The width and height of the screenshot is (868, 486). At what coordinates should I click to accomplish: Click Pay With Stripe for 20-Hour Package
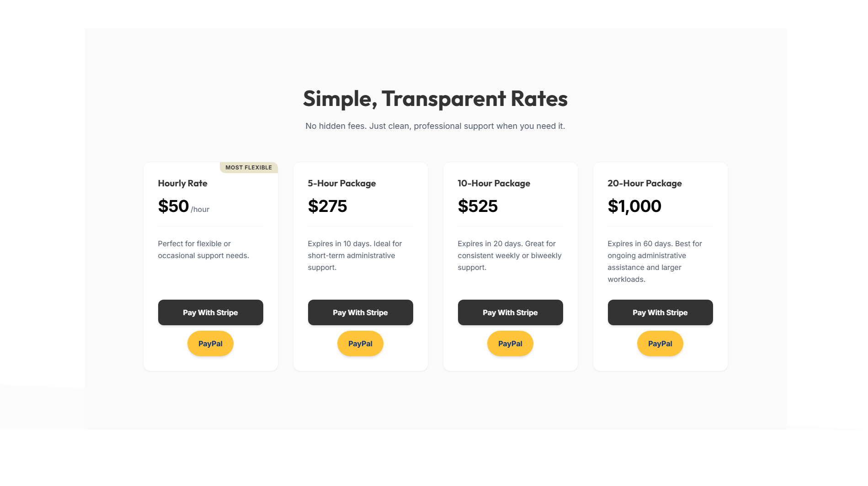coord(660,312)
